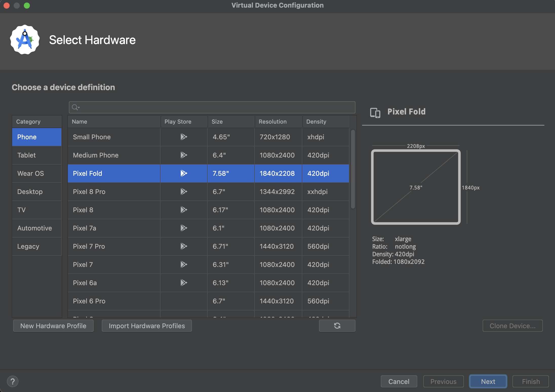Click the search magnifier icon in search bar
Screen dimensions: 555x392
(74, 107)
